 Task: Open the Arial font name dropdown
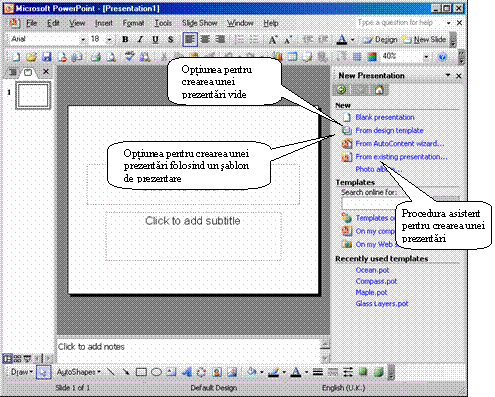click(x=83, y=40)
